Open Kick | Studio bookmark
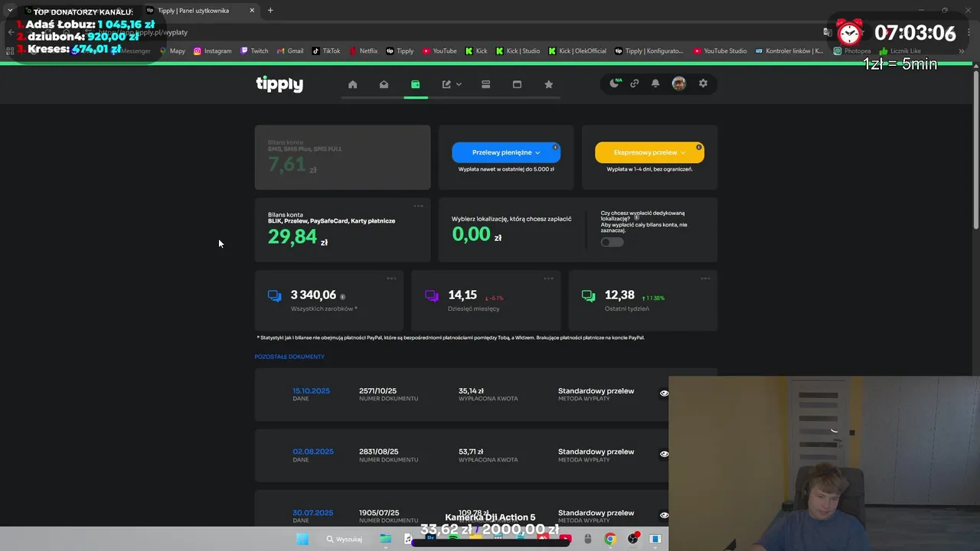 click(x=518, y=51)
